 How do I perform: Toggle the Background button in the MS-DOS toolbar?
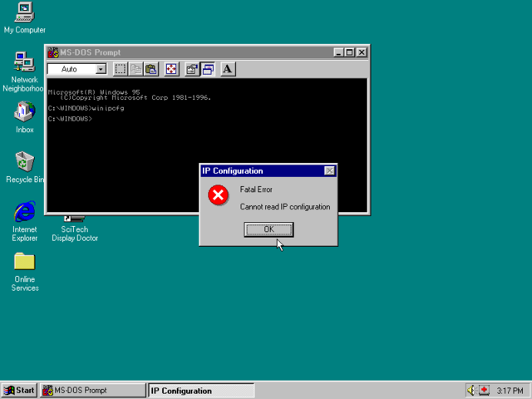208,69
